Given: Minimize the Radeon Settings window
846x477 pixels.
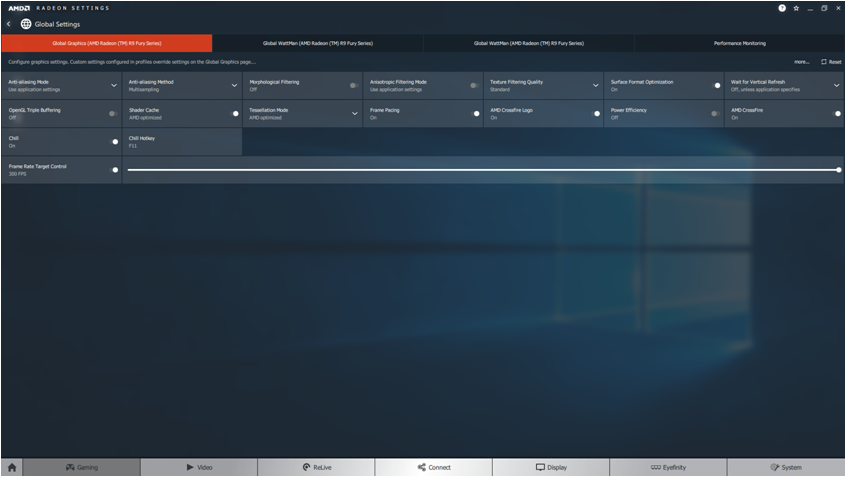Looking at the screenshot, I should [x=810, y=9].
